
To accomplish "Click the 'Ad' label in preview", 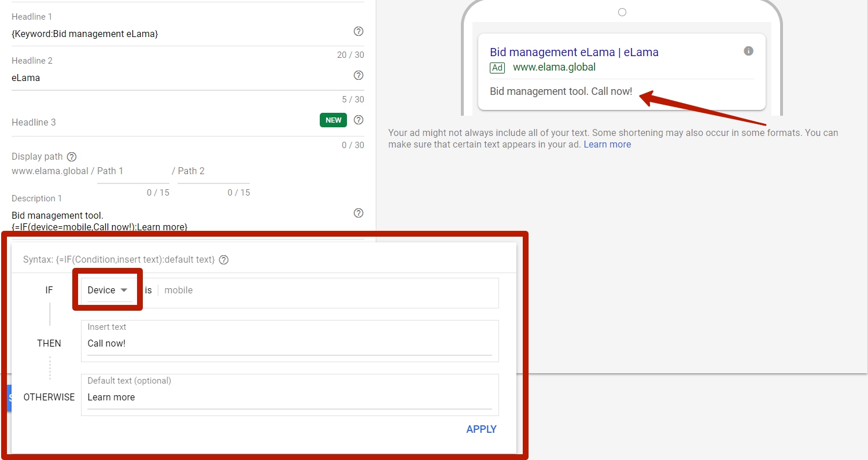I will click(497, 68).
